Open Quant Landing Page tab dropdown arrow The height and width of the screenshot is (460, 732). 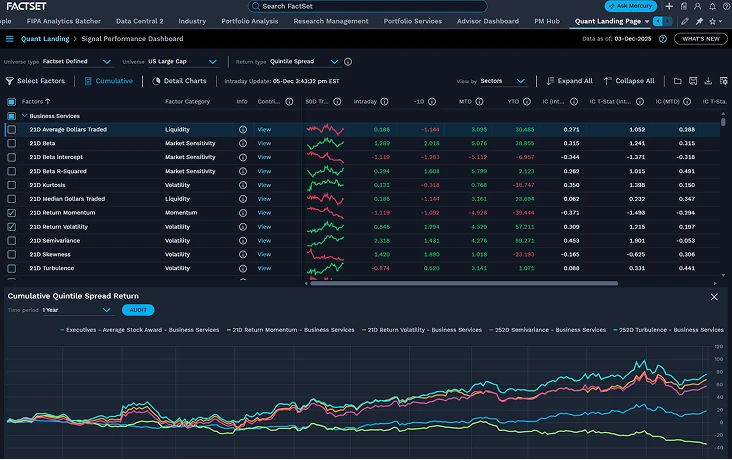(x=647, y=21)
